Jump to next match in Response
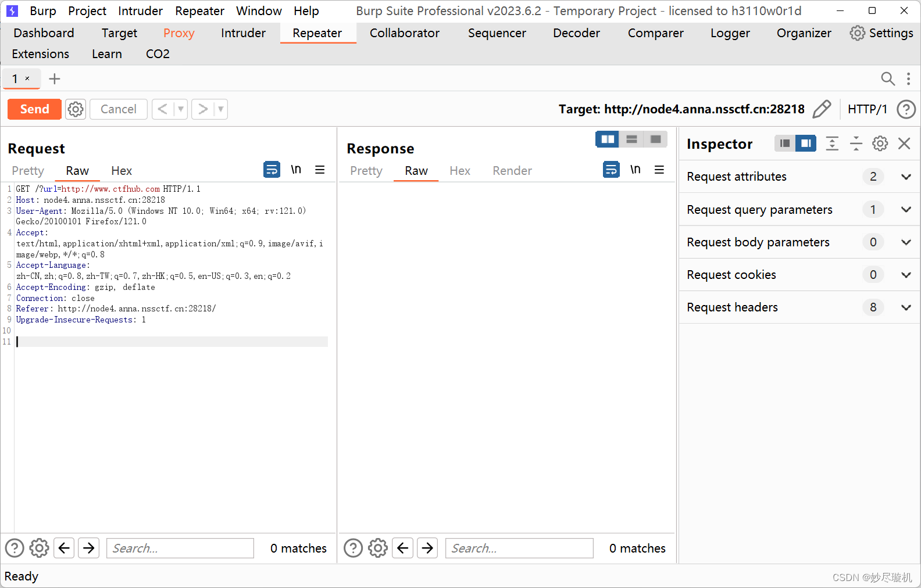Screen dimensions: 921x588 click(428, 548)
